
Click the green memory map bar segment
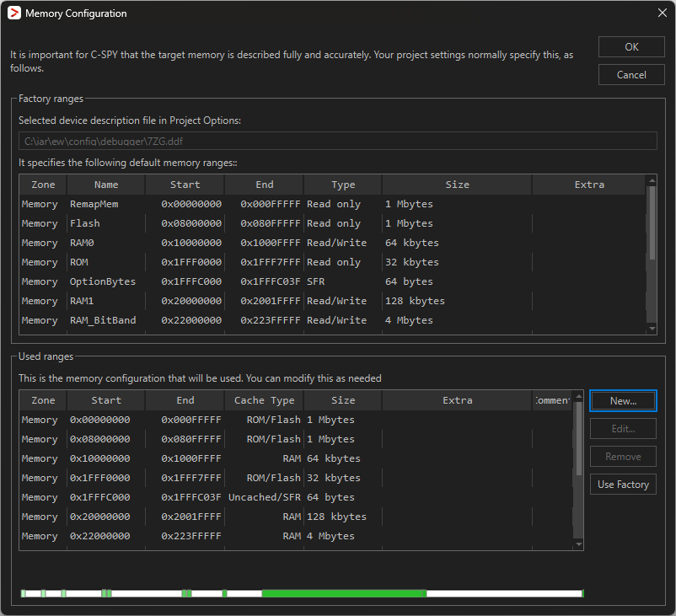click(344, 593)
